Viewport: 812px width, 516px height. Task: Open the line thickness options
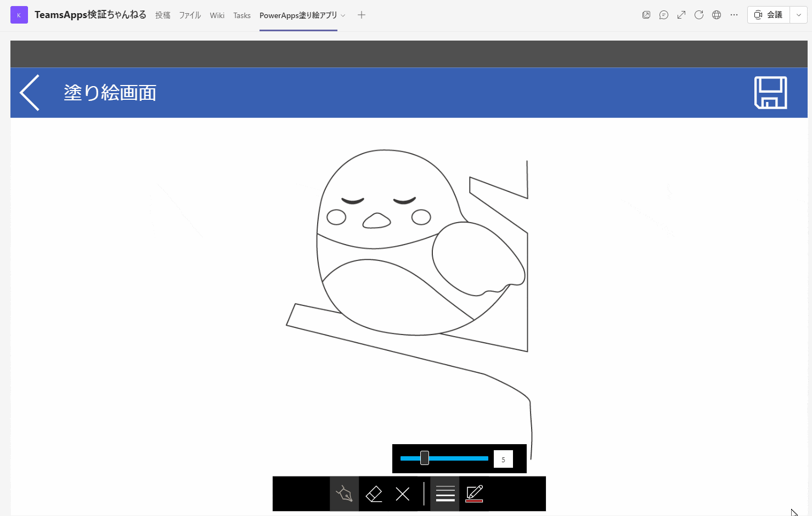pos(444,494)
